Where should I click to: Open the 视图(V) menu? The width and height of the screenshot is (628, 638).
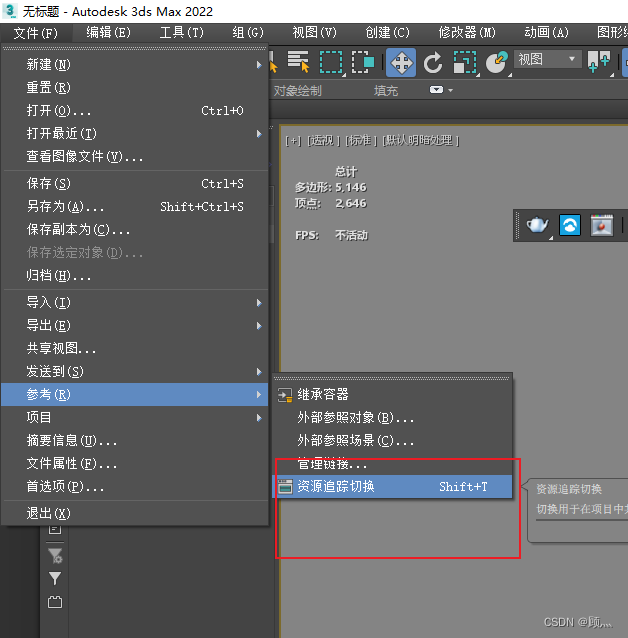[x=315, y=33]
